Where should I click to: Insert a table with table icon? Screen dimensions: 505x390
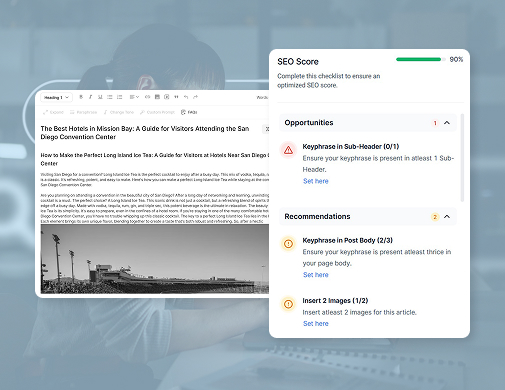pyautogui.click(x=157, y=97)
